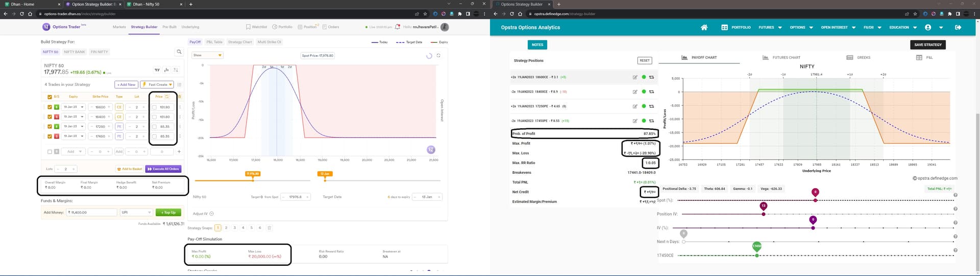Open the Show dropdown above payoff chart
The width and height of the screenshot is (980, 276).
[x=207, y=55]
